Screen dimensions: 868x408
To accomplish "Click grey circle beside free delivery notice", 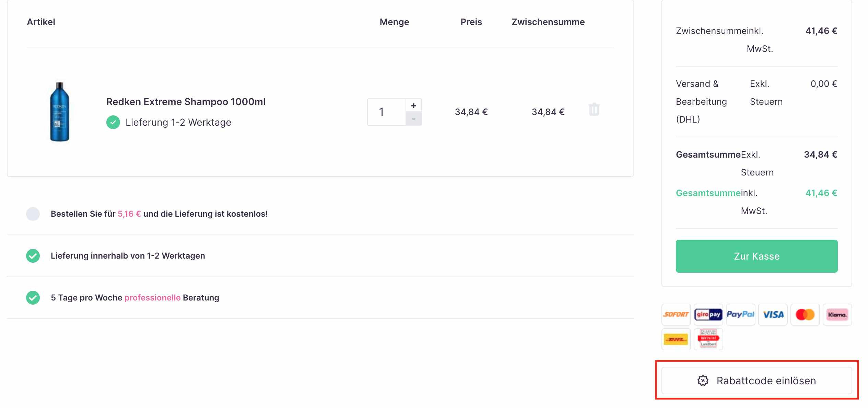I will tap(33, 214).
